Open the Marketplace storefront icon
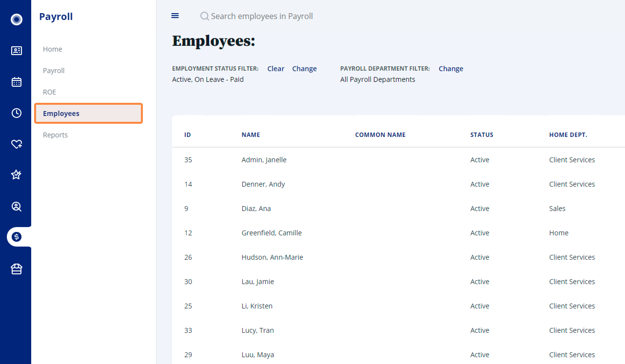 (16, 269)
